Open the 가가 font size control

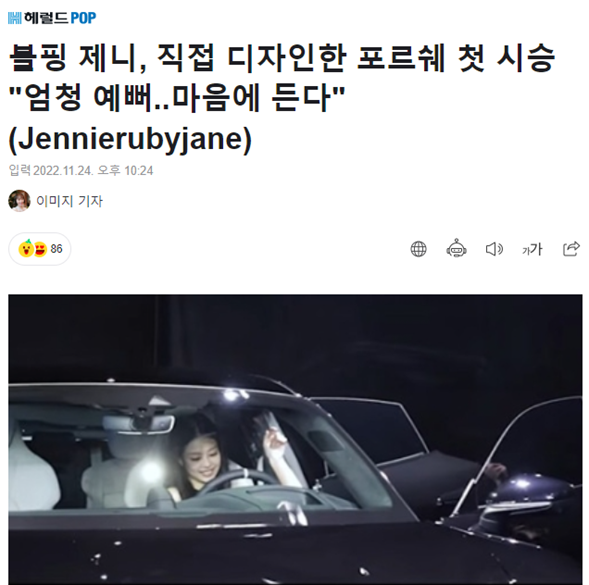click(x=532, y=249)
